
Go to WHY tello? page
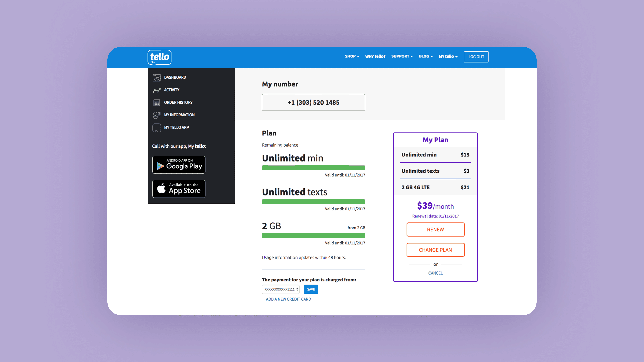click(375, 56)
